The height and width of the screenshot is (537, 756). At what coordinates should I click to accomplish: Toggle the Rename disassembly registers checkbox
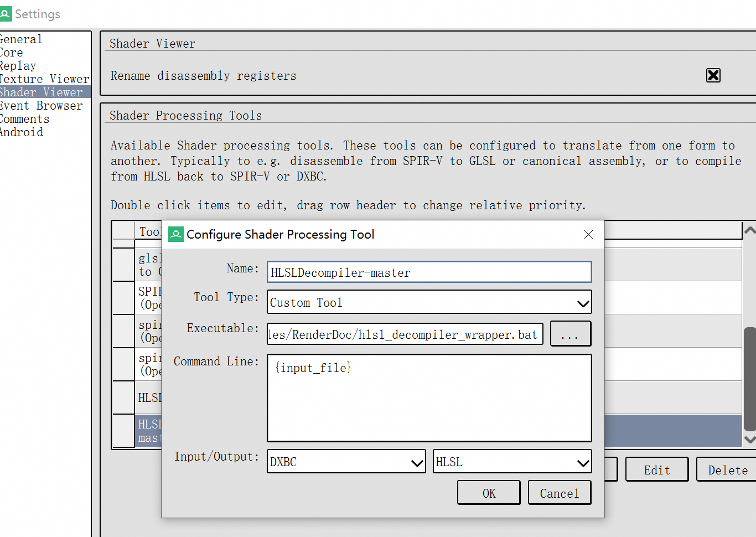[x=713, y=75]
